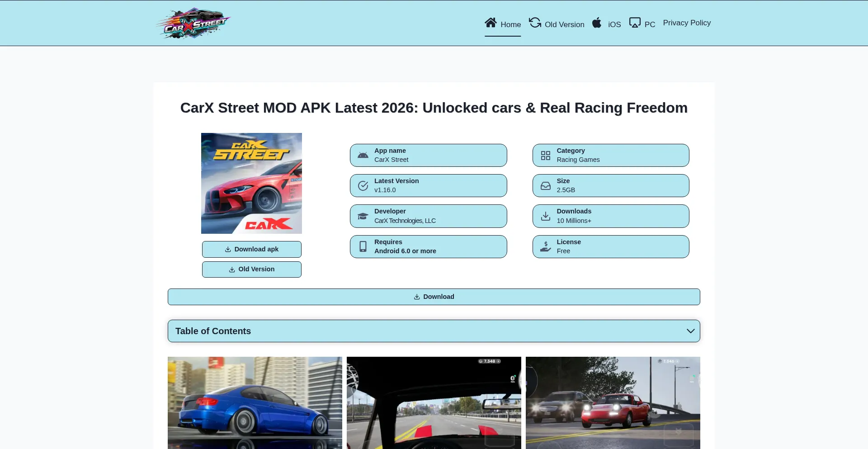
Task: Open the Privacy Policy page
Action: 687,23
